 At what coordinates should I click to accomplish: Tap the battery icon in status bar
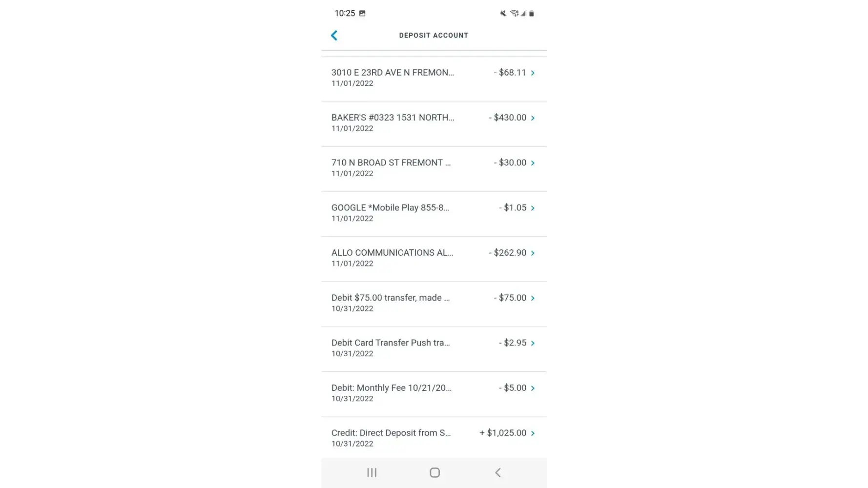click(532, 13)
